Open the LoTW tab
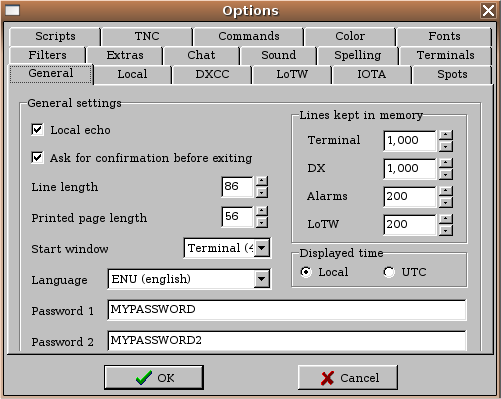 point(292,74)
